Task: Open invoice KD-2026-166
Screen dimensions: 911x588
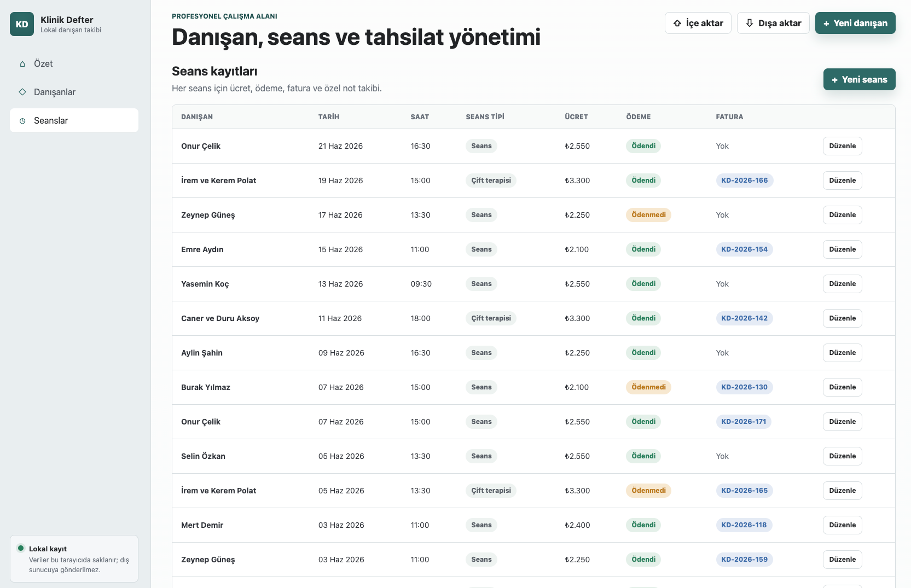Action: click(744, 181)
